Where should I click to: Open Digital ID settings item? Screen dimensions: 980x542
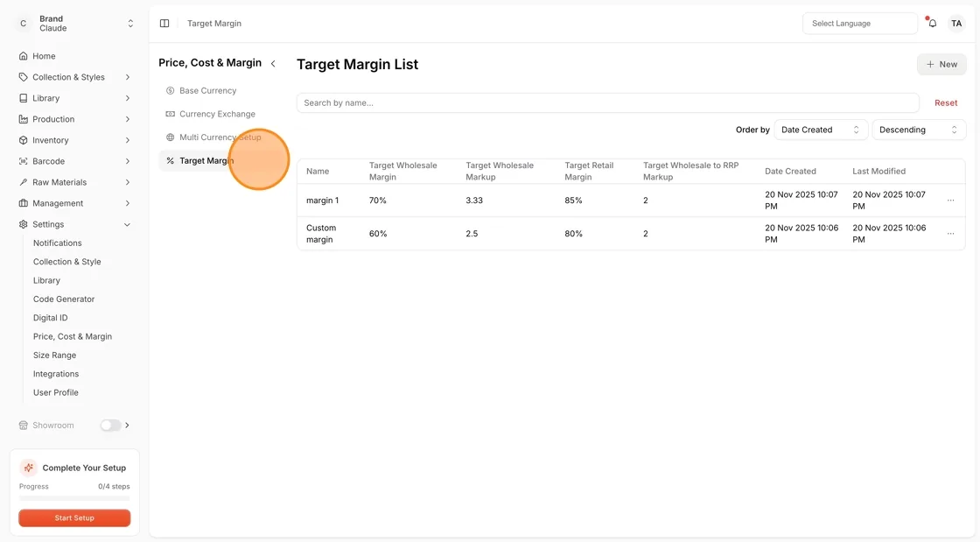50,318
